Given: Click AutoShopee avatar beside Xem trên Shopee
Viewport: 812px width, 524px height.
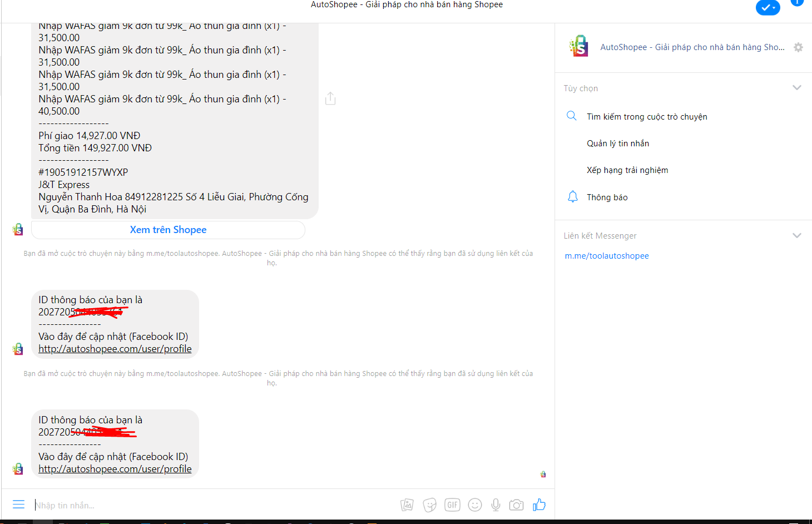Looking at the screenshot, I should 18,229.
